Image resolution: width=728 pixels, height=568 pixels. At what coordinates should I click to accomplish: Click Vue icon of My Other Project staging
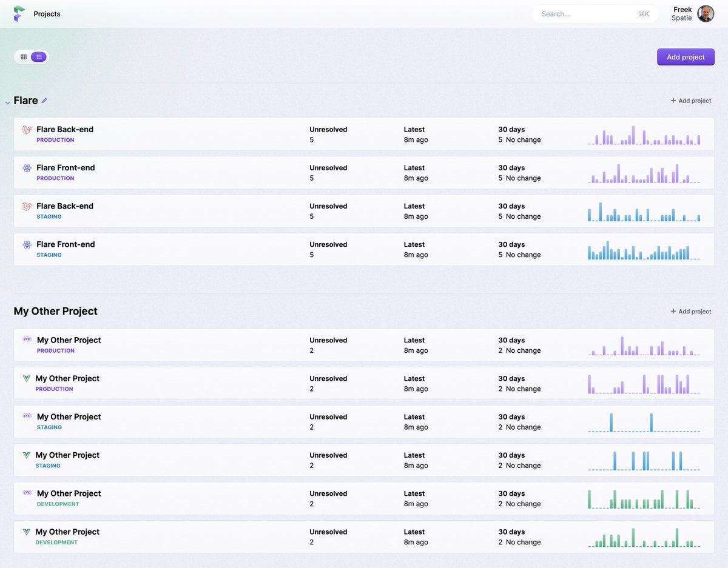coord(27,455)
